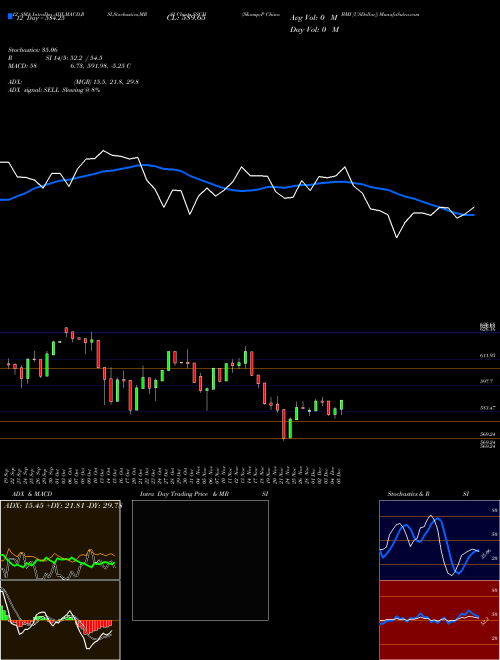This screenshot has width=500, height=660.
Task: Click the 'Avg Vol: 0 M' label
Action: [x=313, y=18]
